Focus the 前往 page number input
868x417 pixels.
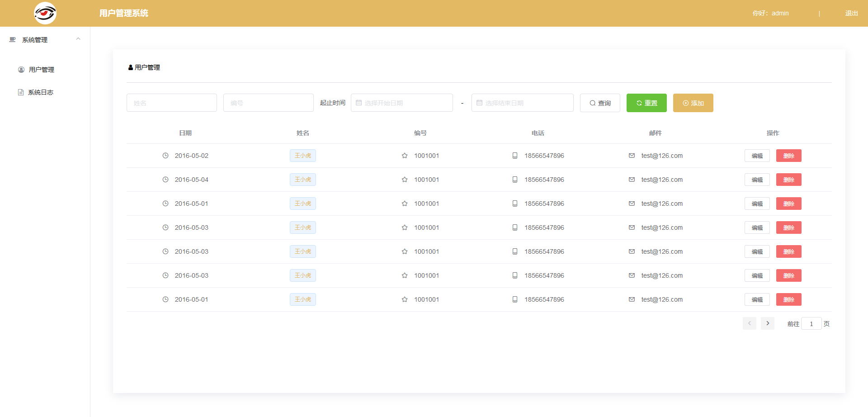point(811,324)
